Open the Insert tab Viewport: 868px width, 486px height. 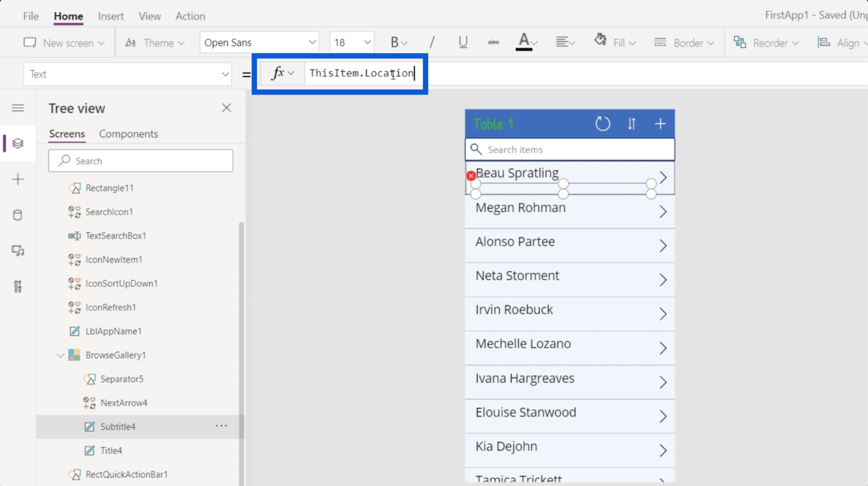[111, 16]
